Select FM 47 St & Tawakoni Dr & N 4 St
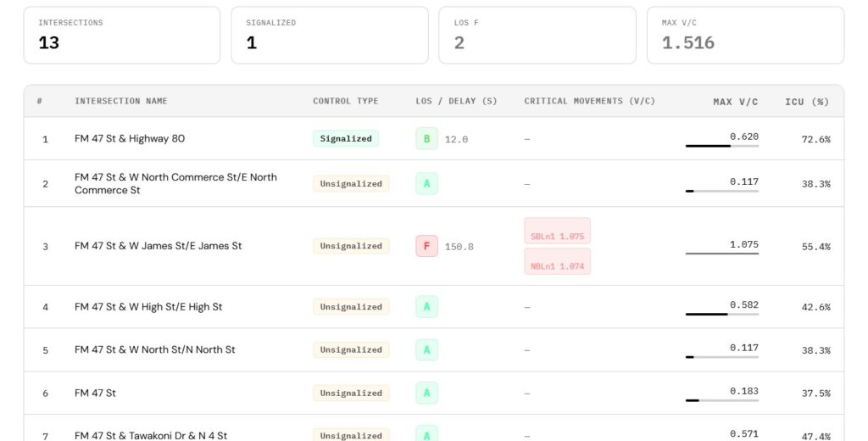This screenshot has width=868, height=441. [x=151, y=435]
